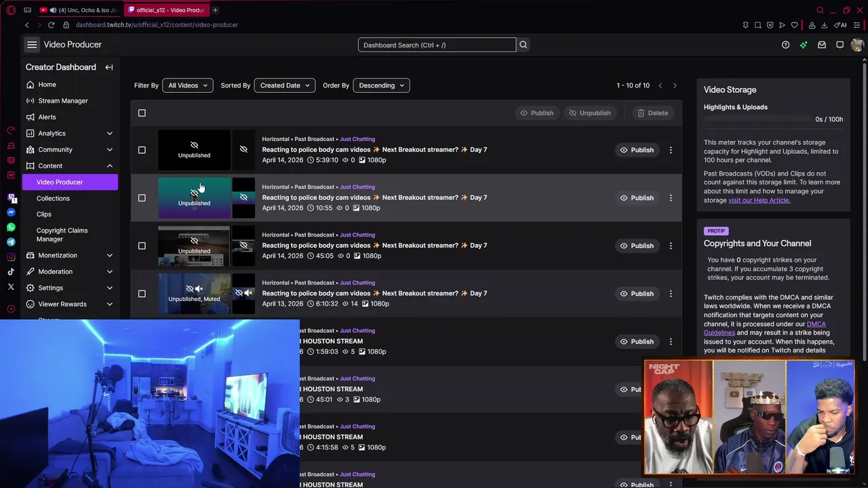This screenshot has width=868, height=488.
Task: Click the dashboard search magnifier button
Action: (523, 45)
